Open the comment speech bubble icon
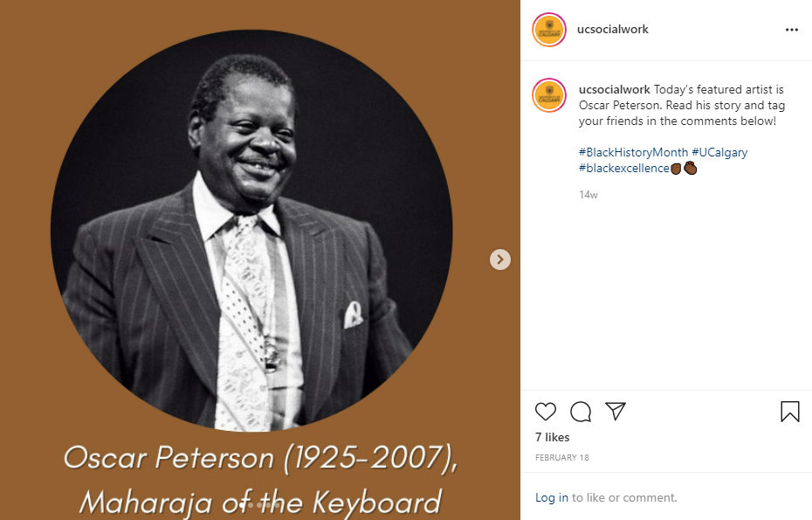Viewport: 812px width, 520px height. [x=581, y=412]
